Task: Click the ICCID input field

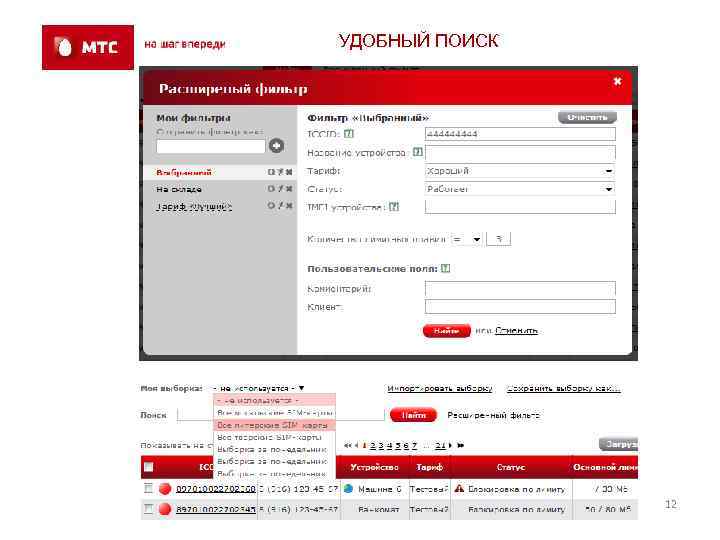Action: click(520, 134)
